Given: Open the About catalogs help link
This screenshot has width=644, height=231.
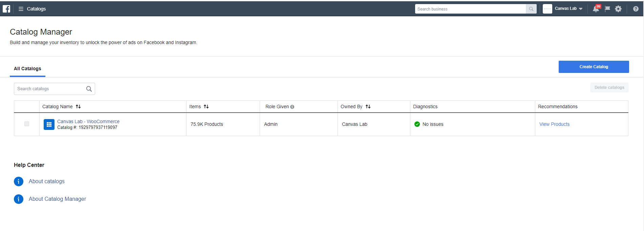Looking at the screenshot, I should click(x=47, y=181).
